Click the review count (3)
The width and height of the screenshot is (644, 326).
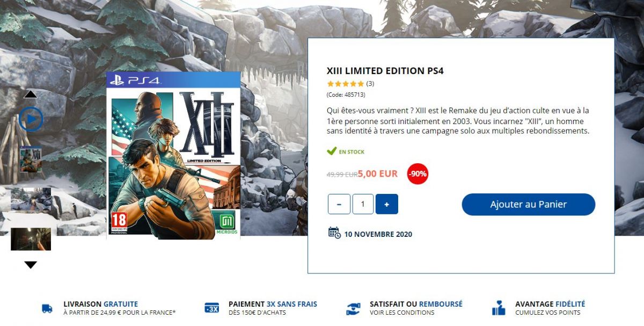pos(370,84)
